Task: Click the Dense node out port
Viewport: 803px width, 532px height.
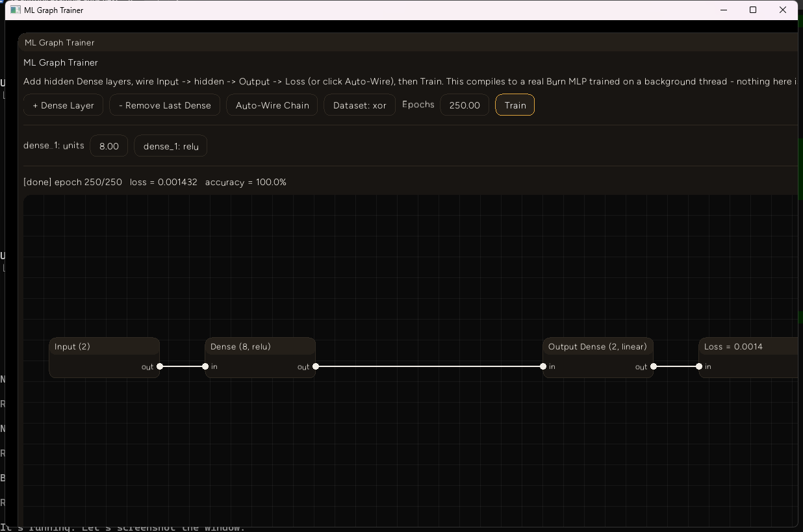Action: tap(316, 366)
